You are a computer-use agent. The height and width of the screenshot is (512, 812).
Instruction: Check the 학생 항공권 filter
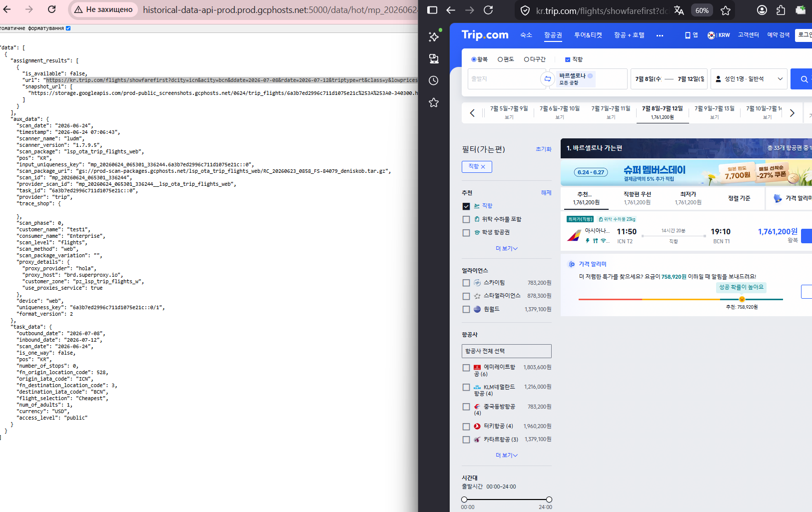point(466,233)
